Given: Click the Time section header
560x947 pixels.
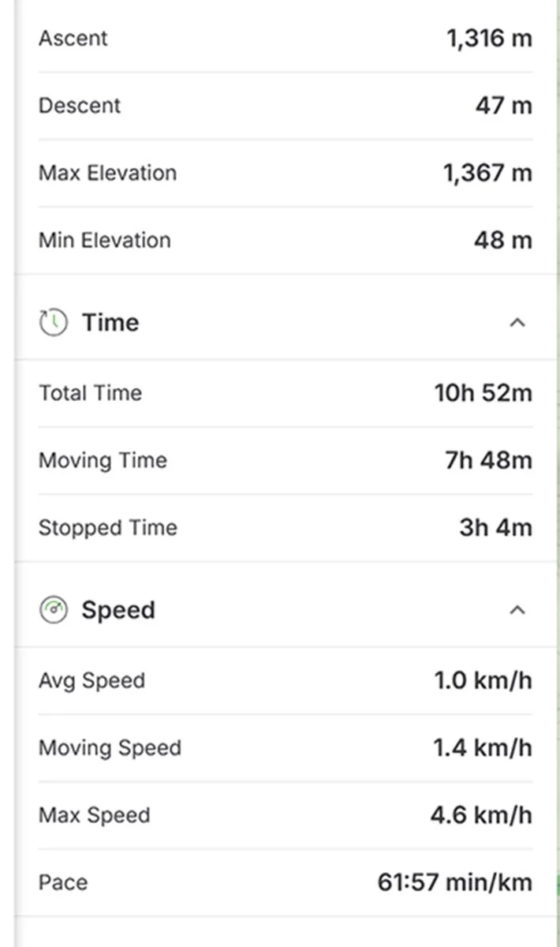Looking at the screenshot, I should tap(286, 323).
